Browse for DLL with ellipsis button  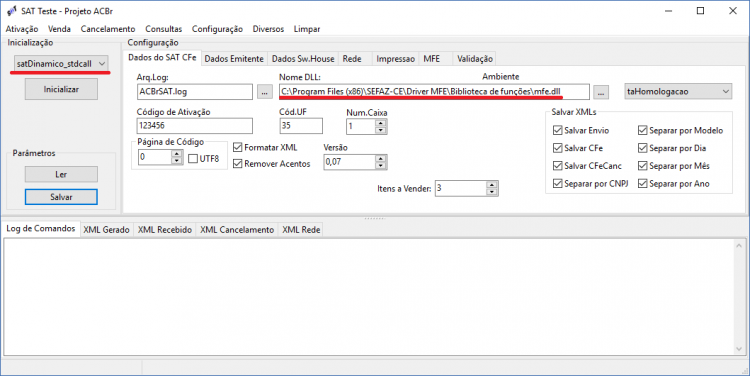point(601,92)
